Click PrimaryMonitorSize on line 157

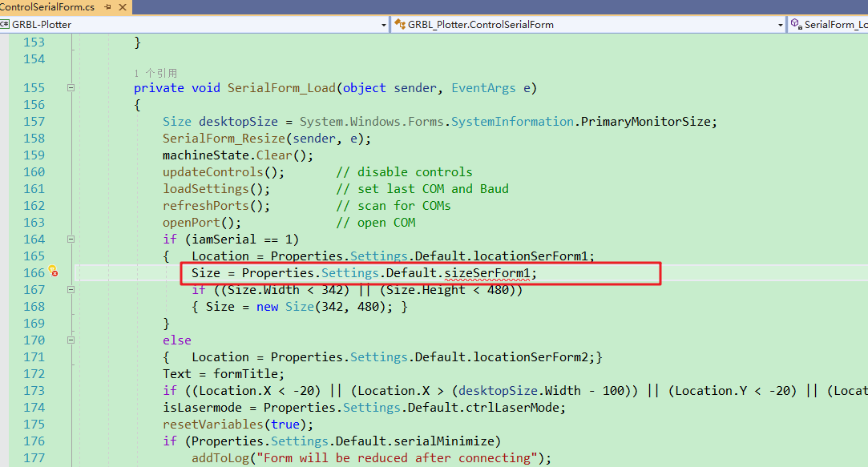click(645, 122)
